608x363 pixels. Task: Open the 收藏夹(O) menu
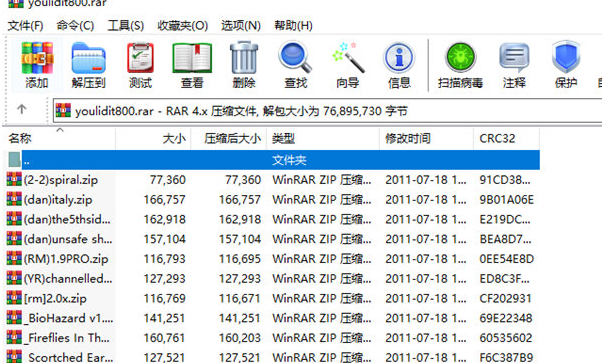[x=183, y=26]
